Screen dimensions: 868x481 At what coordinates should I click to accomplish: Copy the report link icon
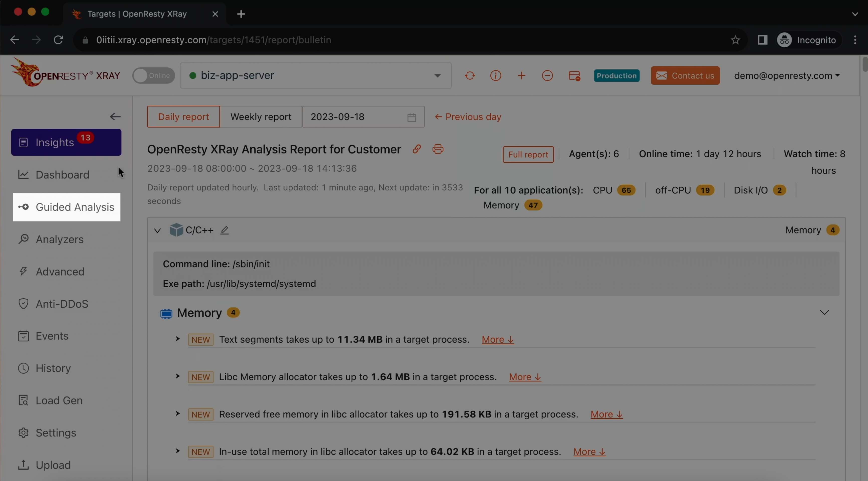[x=417, y=149]
